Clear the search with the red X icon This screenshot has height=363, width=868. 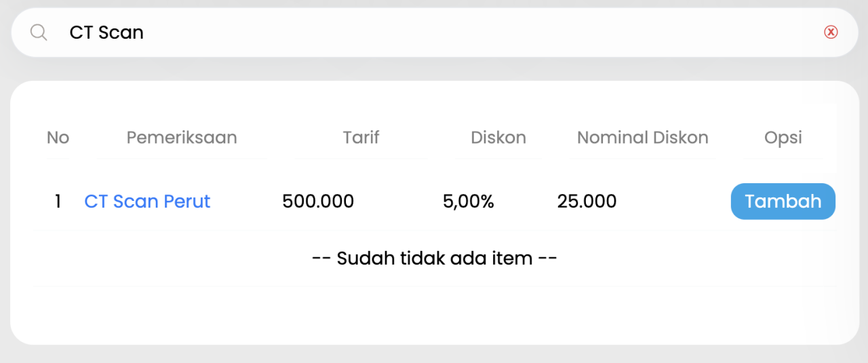click(x=831, y=32)
